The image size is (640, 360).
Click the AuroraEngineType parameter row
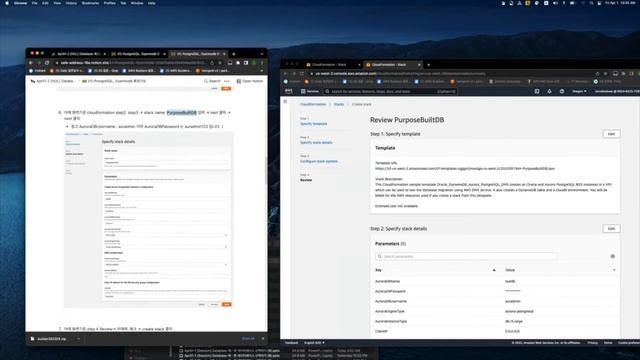[495, 311]
